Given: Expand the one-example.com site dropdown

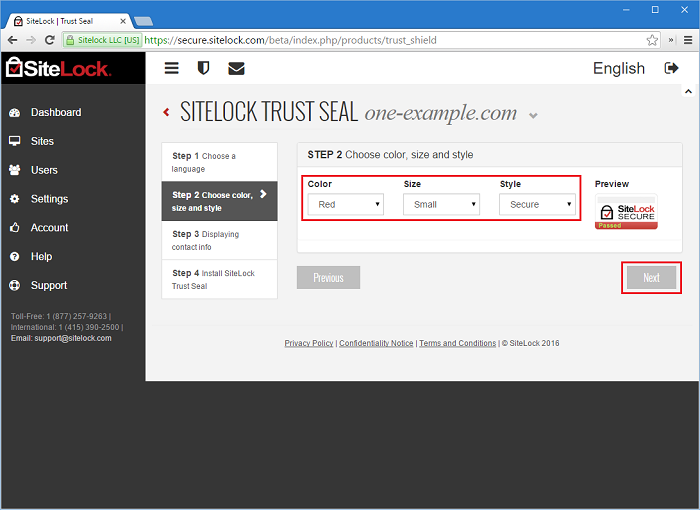Looking at the screenshot, I should (533, 116).
